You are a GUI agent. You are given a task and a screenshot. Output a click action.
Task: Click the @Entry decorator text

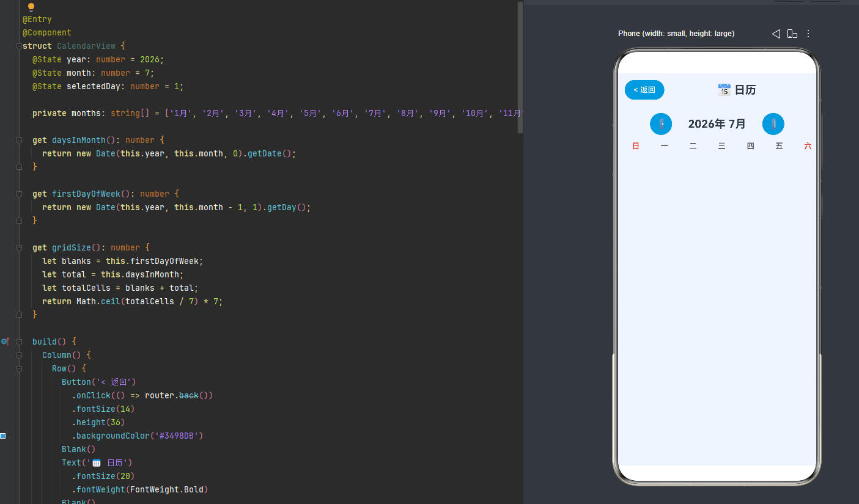pyautogui.click(x=37, y=19)
